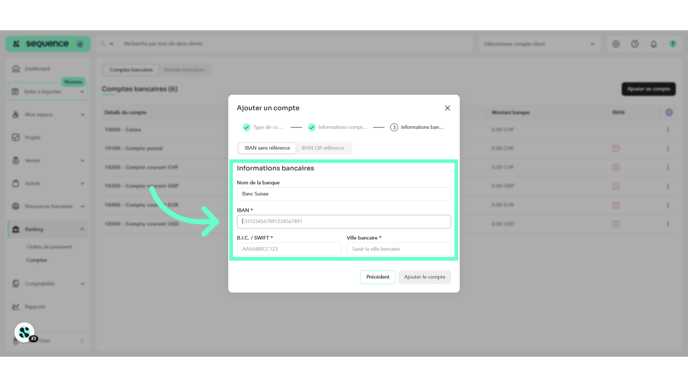Open the clock history icon
The image size is (688, 387).
coord(635,44)
